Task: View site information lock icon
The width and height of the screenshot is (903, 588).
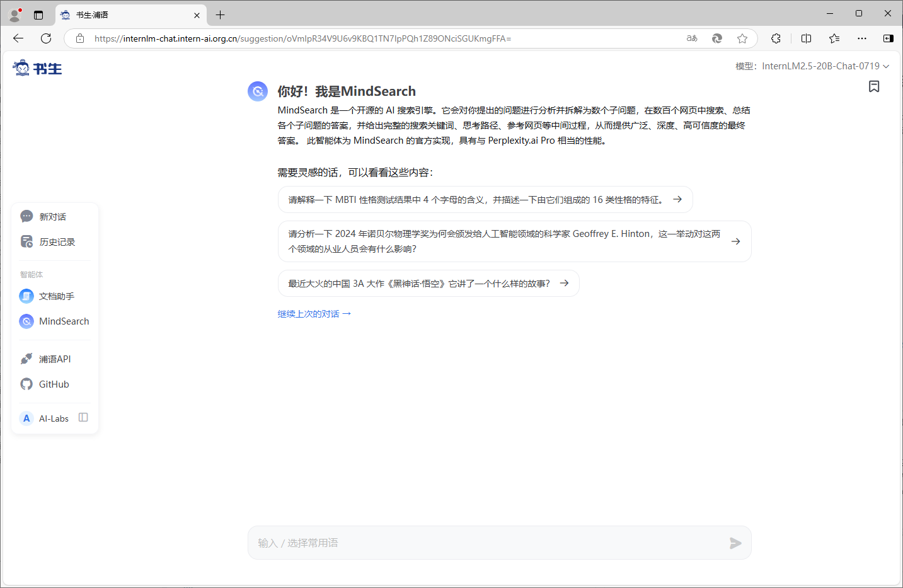Action: pos(80,38)
